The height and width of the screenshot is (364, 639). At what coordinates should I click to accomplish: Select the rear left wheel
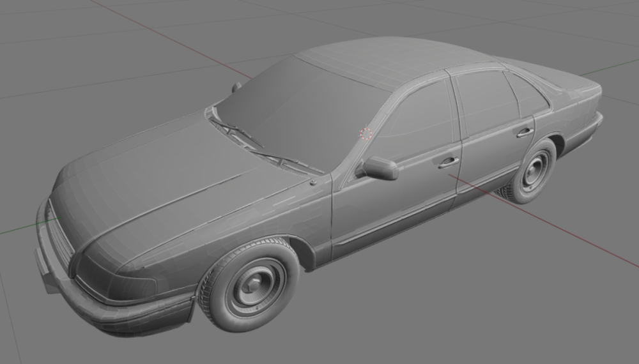530,172
